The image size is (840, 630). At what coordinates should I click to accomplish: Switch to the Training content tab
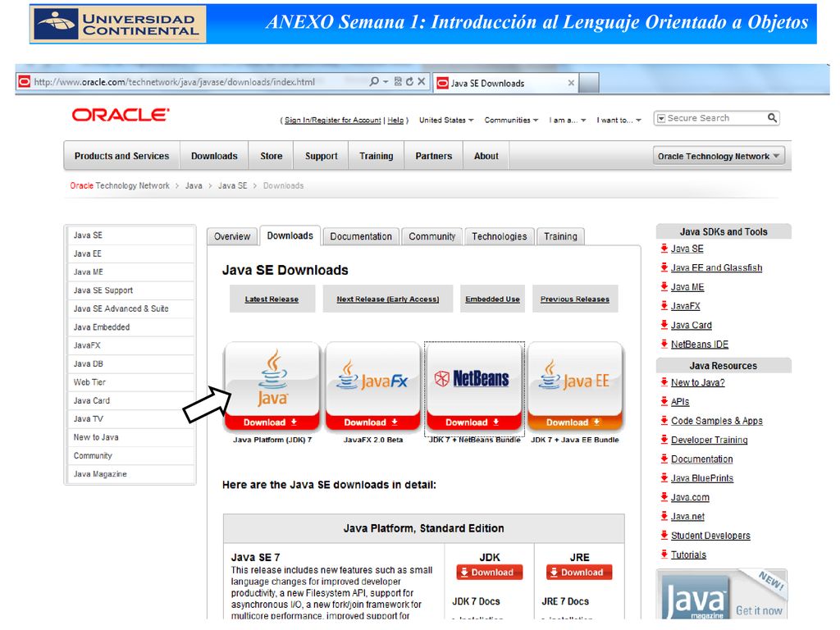point(560,236)
